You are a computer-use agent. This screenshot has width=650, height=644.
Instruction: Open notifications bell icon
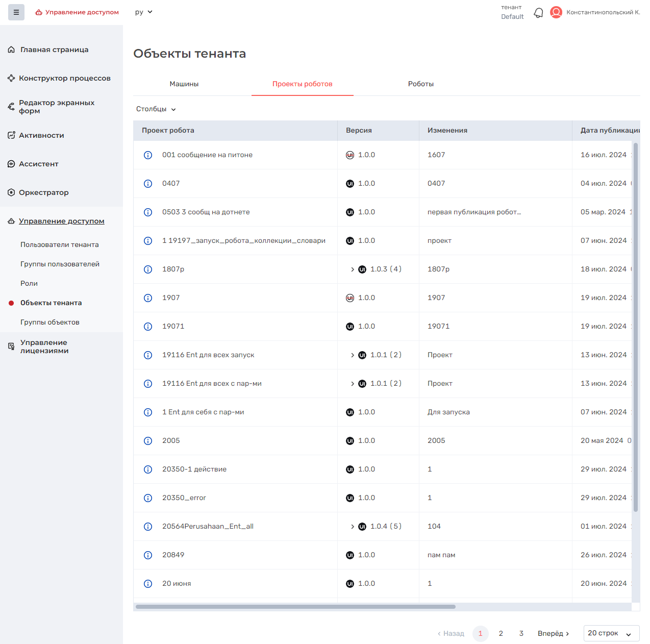coord(538,13)
